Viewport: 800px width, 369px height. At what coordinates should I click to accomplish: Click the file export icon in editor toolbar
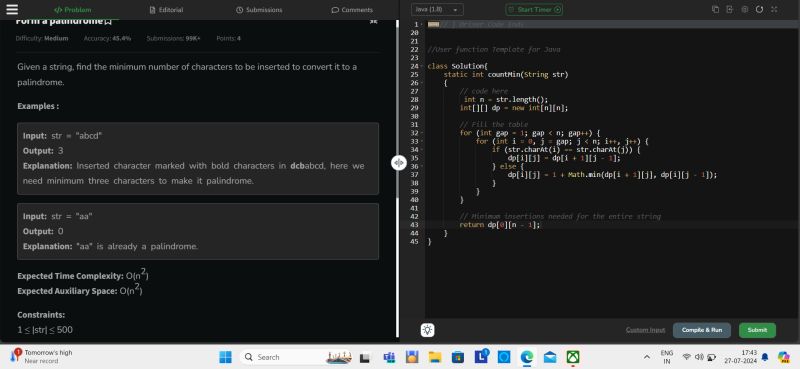pos(730,9)
